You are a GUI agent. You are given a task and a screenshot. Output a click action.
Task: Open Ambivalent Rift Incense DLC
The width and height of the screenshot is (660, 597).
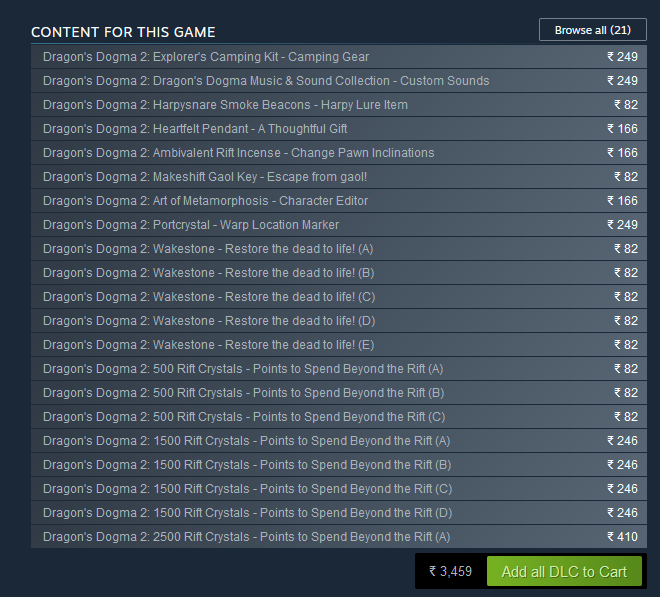(238, 153)
